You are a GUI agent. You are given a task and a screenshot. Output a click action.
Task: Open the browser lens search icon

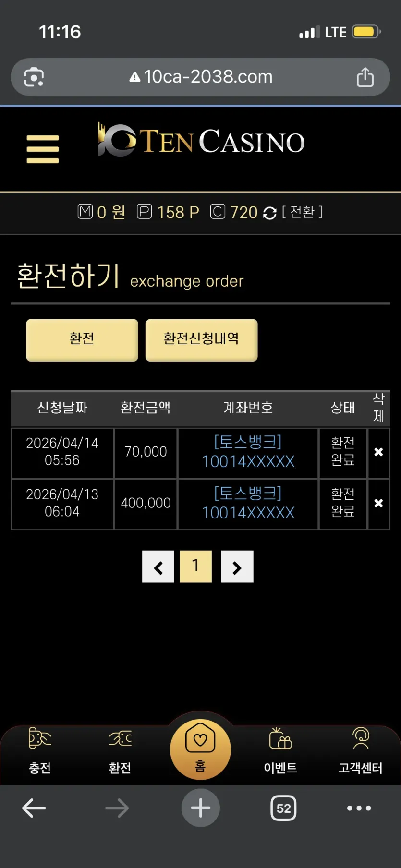coord(34,77)
